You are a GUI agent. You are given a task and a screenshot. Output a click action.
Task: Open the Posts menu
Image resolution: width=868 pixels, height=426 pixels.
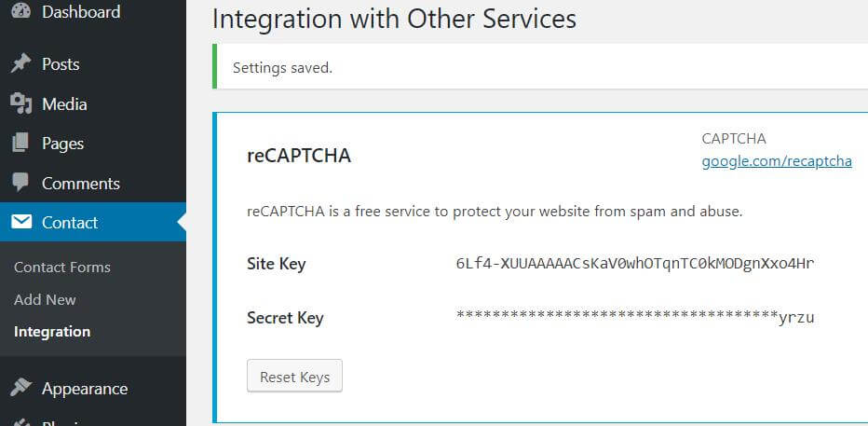[61, 64]
